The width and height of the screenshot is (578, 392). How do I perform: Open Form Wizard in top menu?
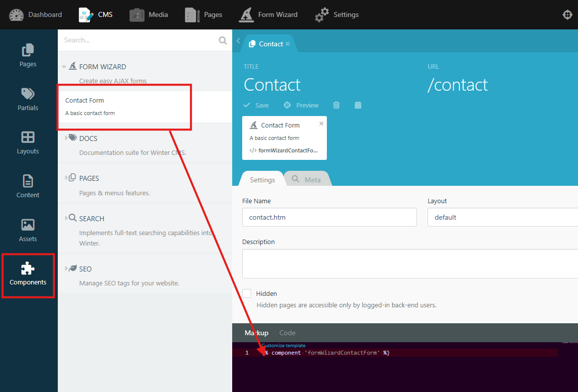269,14
